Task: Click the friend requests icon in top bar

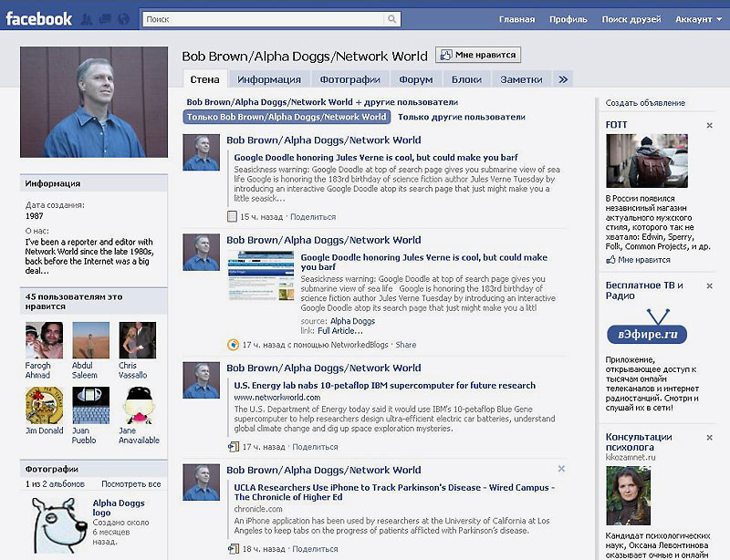Action: pyautogui.click(x=87, y=18)
